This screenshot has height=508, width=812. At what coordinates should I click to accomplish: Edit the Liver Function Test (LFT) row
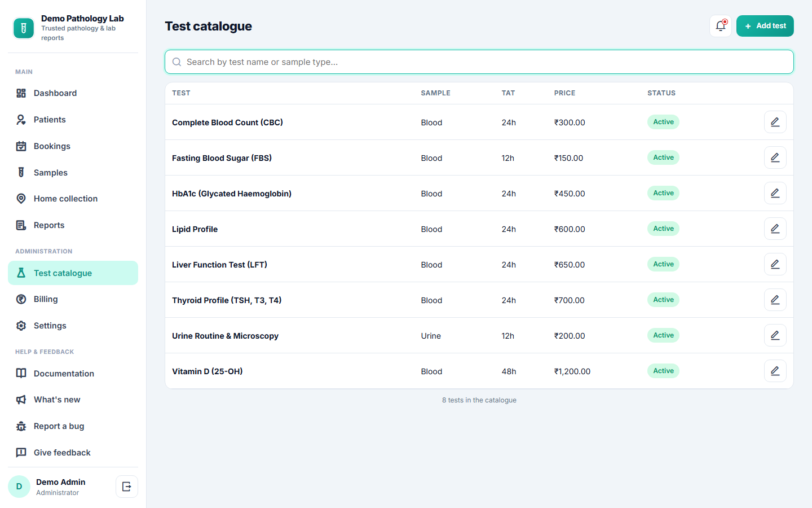coord(775,264)
